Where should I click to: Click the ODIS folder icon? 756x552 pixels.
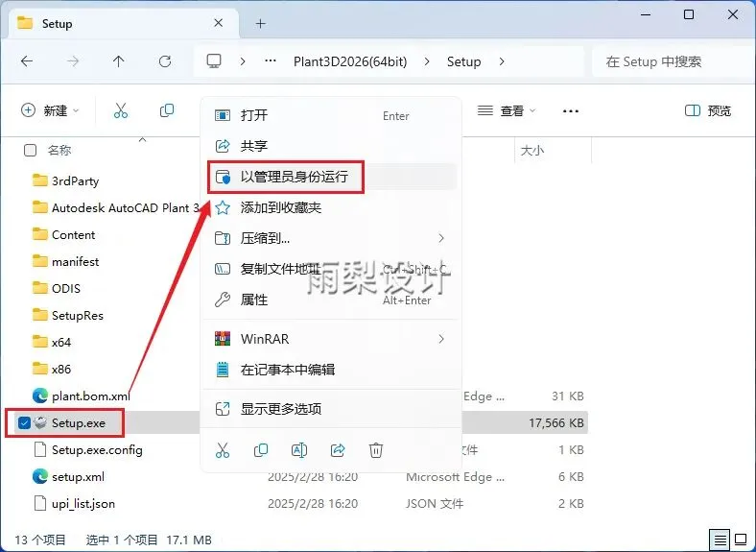40,288
